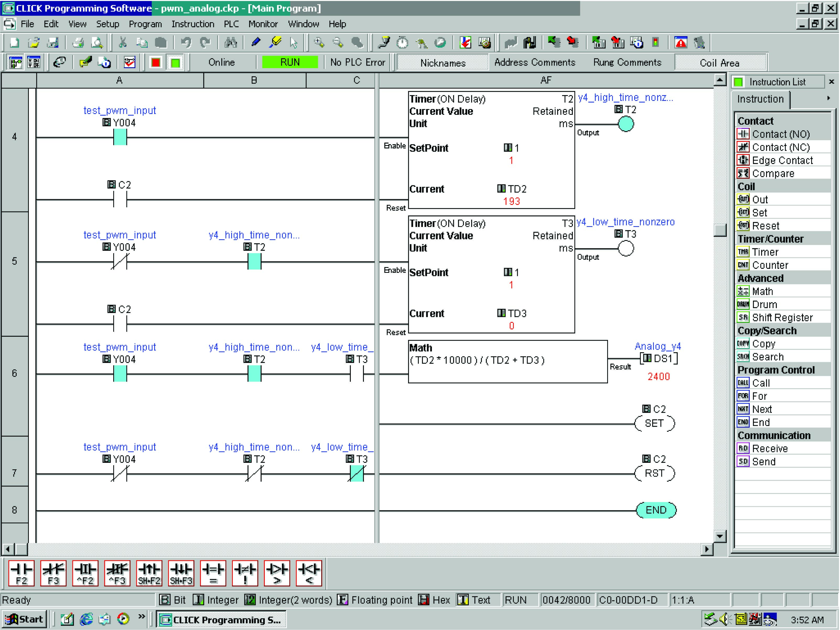Click the Save toolbar icon
Image resolution: width=840 pixels, height=630 pixels.
(53, 42)
